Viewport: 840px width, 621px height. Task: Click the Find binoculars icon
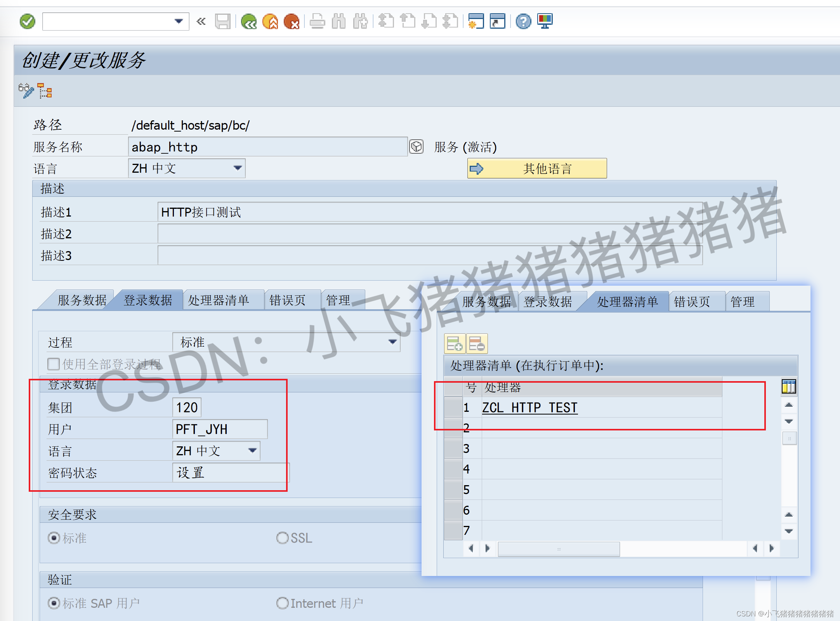(x=339, y=21)
